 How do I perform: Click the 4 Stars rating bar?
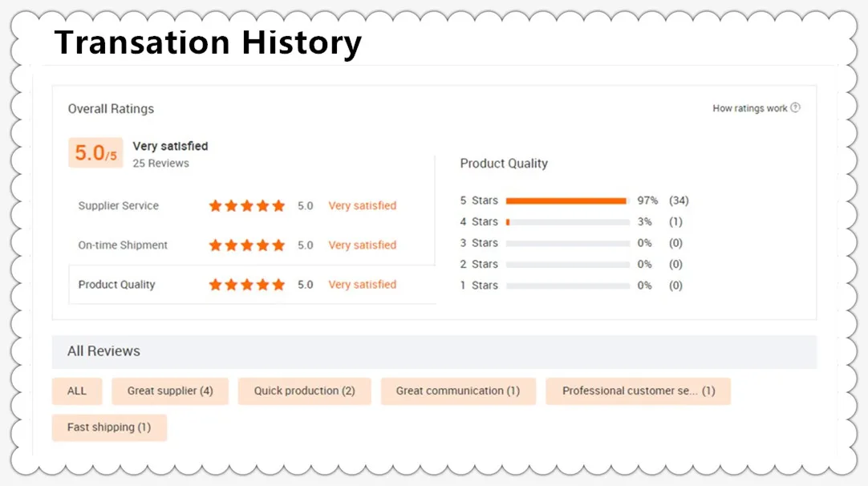tap(567, 222)
